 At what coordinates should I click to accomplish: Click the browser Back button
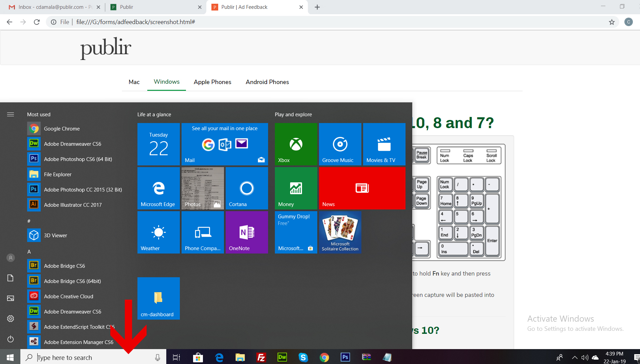click(x=10, y=22)
